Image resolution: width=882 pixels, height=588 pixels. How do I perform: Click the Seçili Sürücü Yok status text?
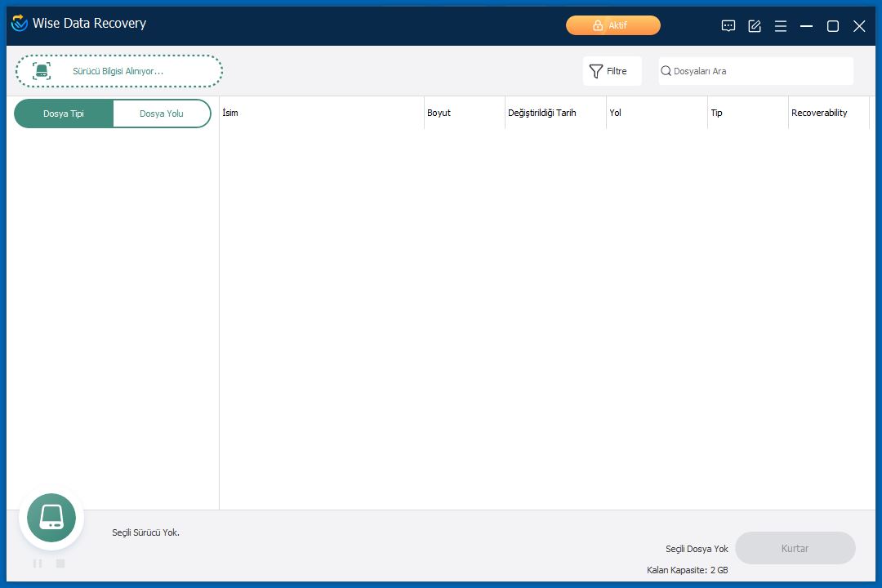pyautogui.click(x=145, y=532)
